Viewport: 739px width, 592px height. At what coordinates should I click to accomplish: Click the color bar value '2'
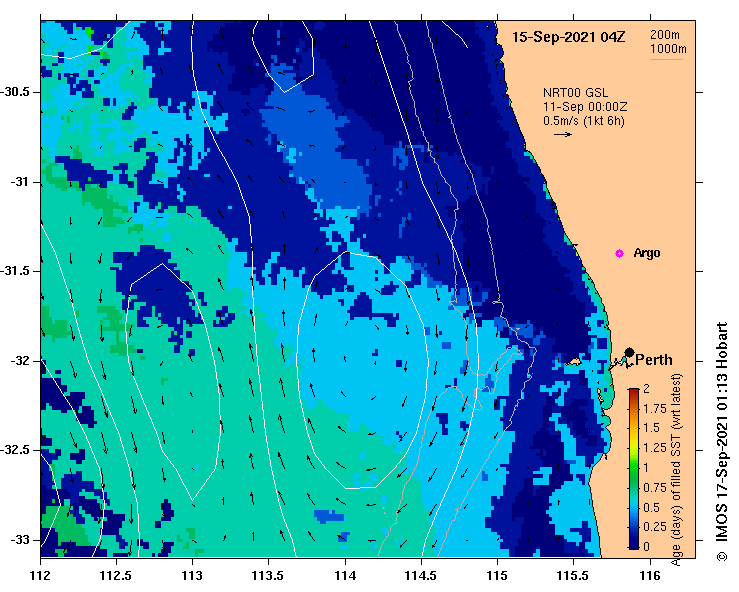[646, 388]
